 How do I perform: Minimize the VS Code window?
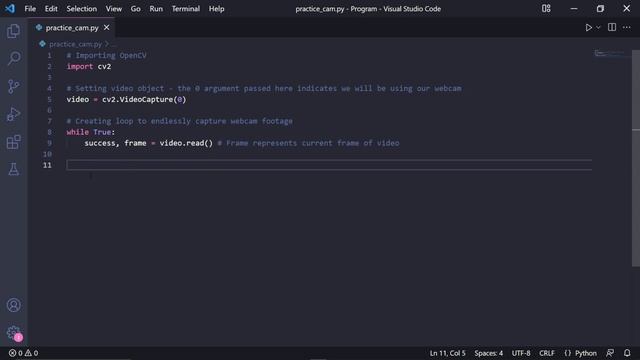[x=573, y=8]
